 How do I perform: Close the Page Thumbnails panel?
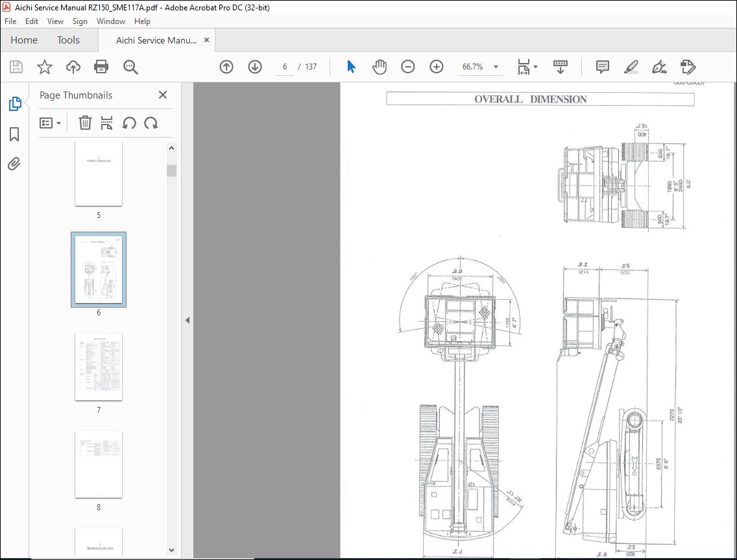[x=163, y=95]
